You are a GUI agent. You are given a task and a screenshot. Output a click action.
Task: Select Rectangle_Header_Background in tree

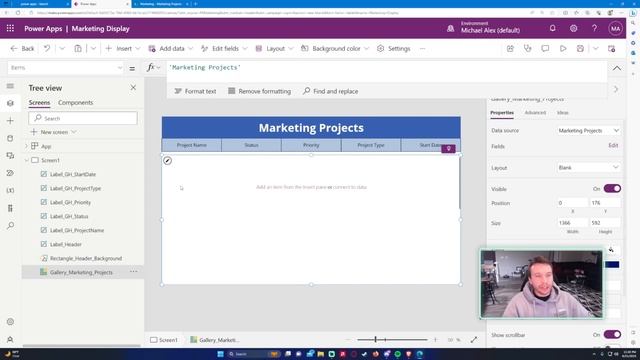click(86, 258)
